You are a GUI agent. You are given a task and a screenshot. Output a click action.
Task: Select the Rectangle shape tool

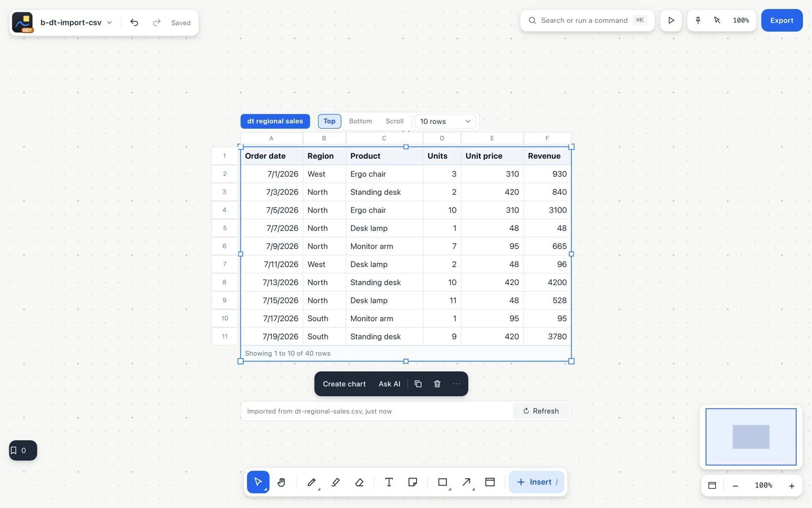443,482
